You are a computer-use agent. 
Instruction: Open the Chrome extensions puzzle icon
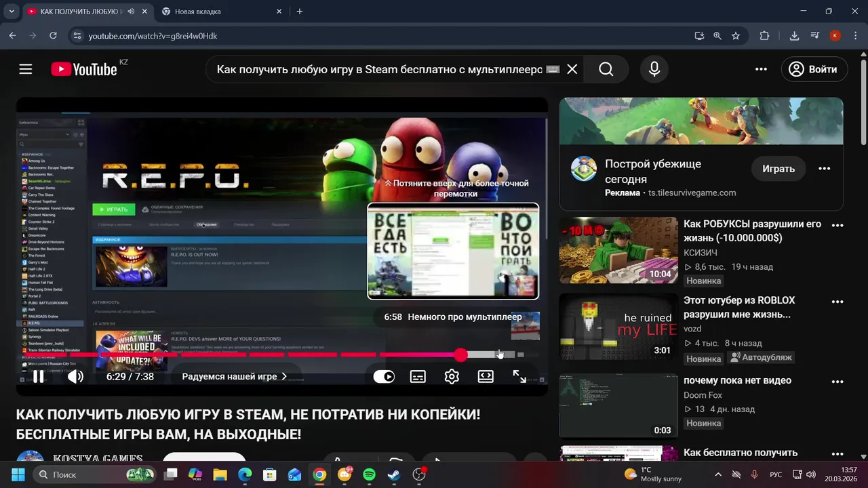(764, 36)
